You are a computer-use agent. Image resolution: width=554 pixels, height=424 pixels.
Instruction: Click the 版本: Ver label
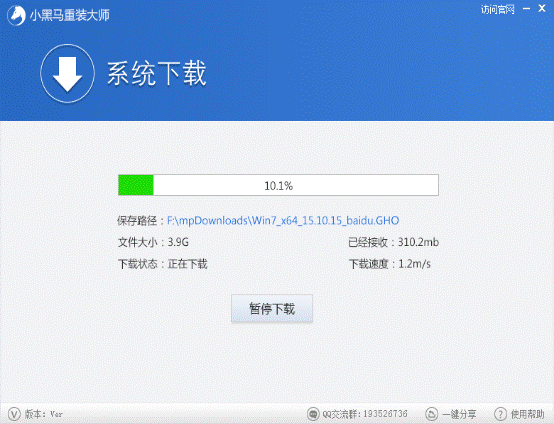pyautogui.click(x=44, y=414)
